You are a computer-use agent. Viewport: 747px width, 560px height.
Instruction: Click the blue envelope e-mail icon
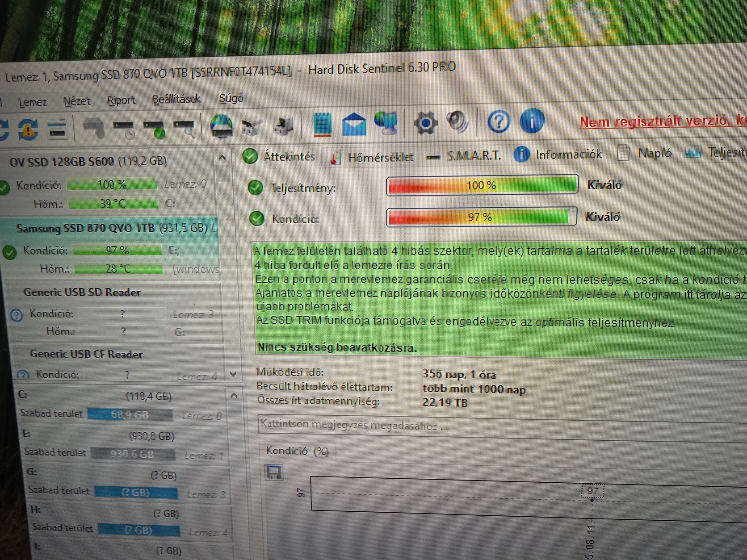(x=353, y=124)
